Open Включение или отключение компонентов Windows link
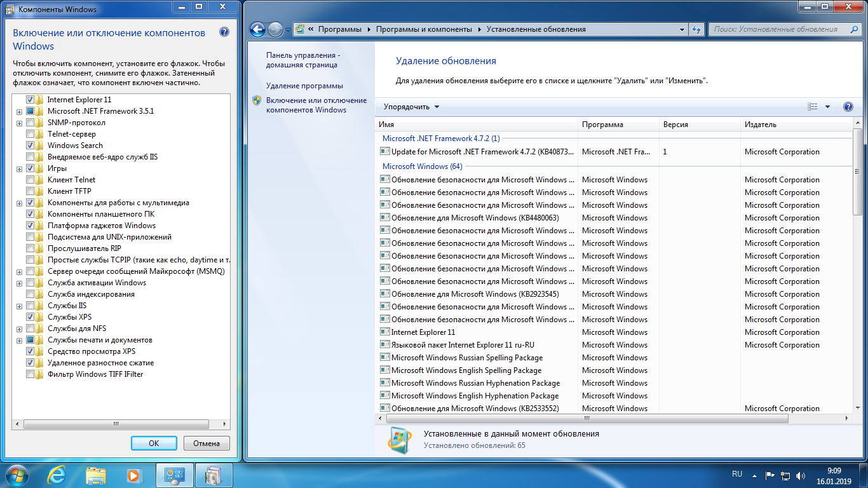This screenshot has height=488, width=868. [x=316, y=105]
